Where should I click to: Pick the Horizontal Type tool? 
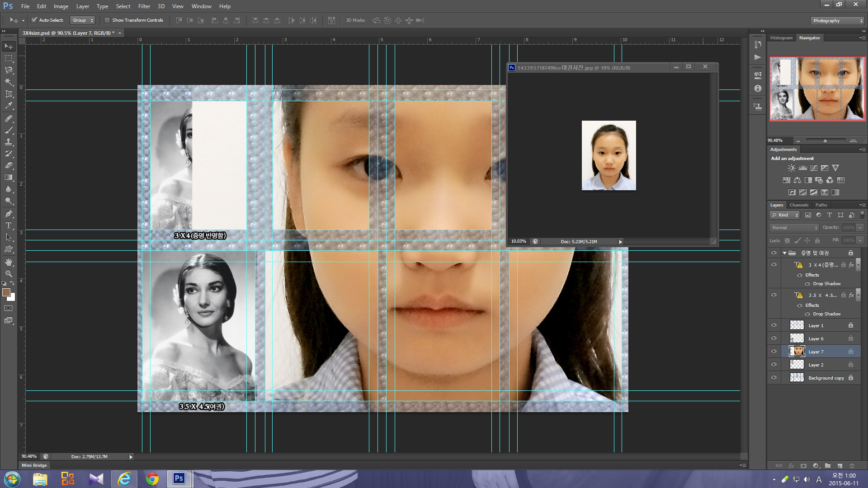[x=9, y=225]
